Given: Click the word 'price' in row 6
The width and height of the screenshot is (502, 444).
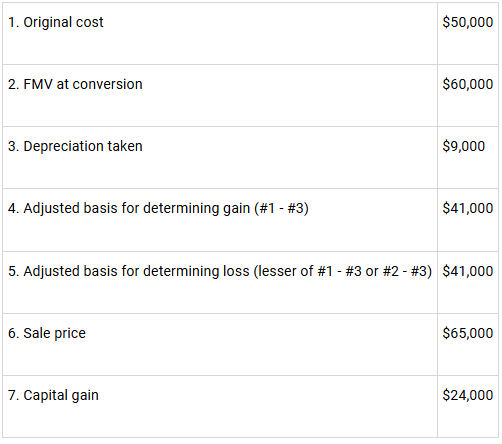Looking at the screenshot, I should pyautogui.click(x=70, y=333).
